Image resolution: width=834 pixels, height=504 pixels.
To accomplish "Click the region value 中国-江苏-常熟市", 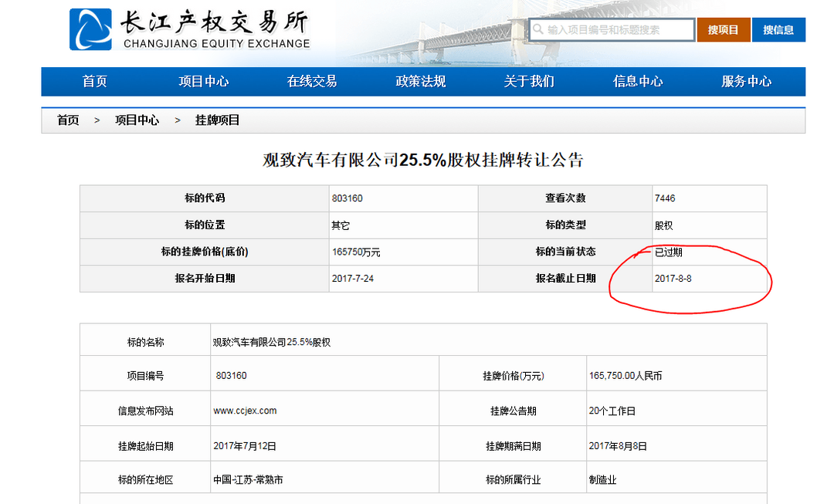I will click(248, 480).
